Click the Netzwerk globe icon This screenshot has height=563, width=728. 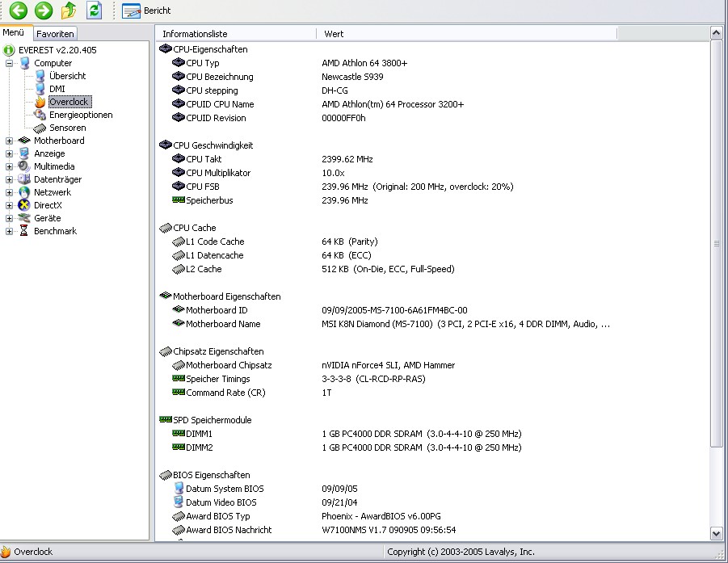[x=24, y=192]
